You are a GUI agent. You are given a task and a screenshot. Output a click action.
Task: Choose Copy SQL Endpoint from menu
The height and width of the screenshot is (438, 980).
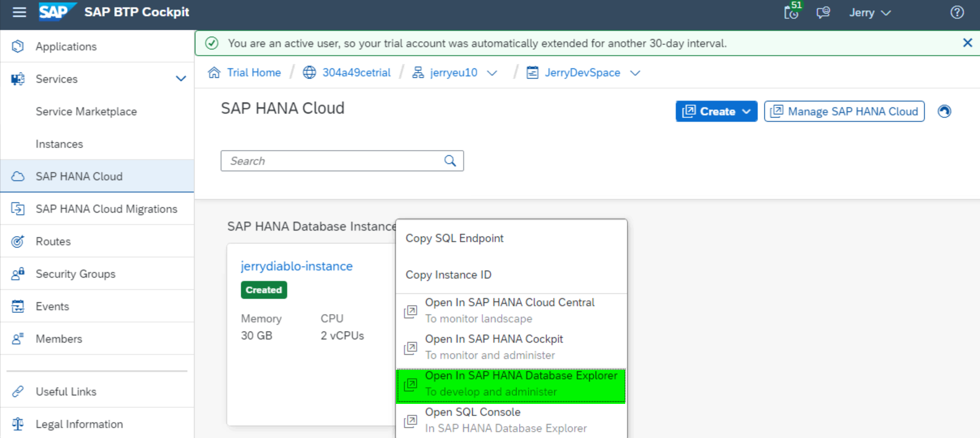pos(454,238)
